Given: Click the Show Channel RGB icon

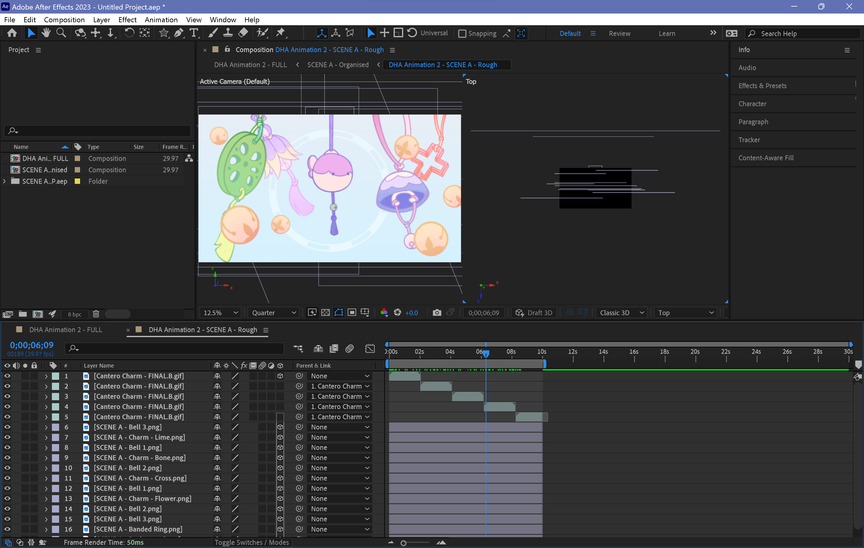Looking at the screenshot, I should click(384, 313).
